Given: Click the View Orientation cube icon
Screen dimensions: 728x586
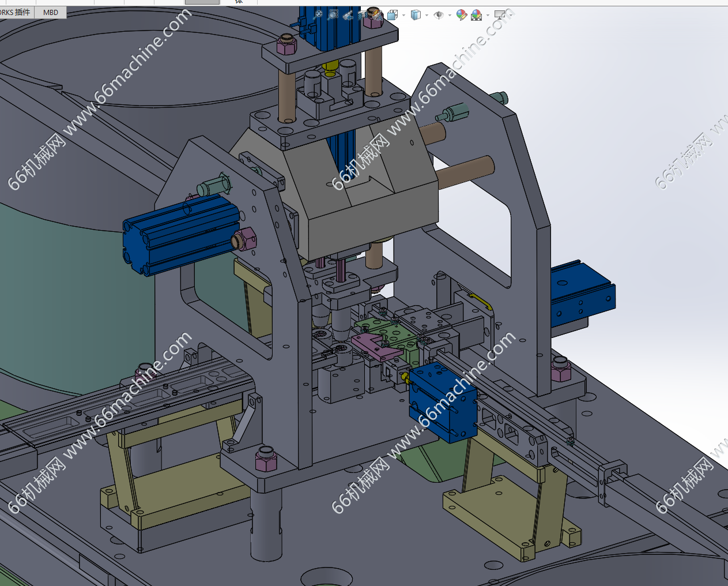Looking at the screenshot, I should tap(393, 15).
